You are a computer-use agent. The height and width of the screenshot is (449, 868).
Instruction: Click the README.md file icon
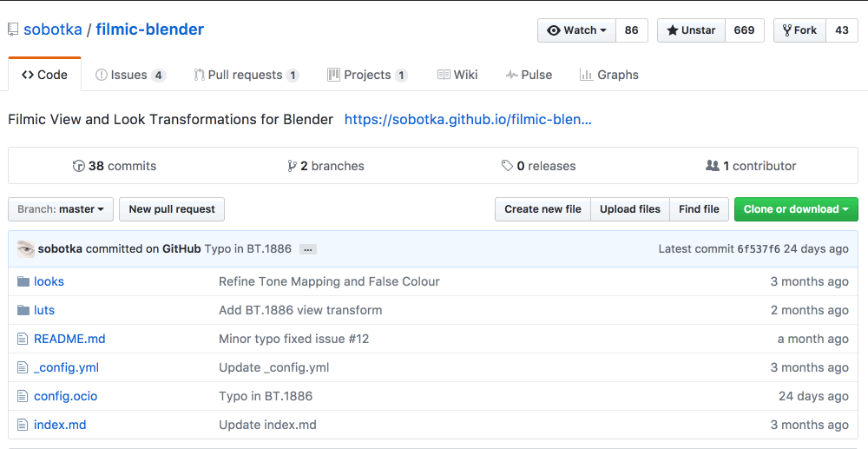click(x=23, y=339)
